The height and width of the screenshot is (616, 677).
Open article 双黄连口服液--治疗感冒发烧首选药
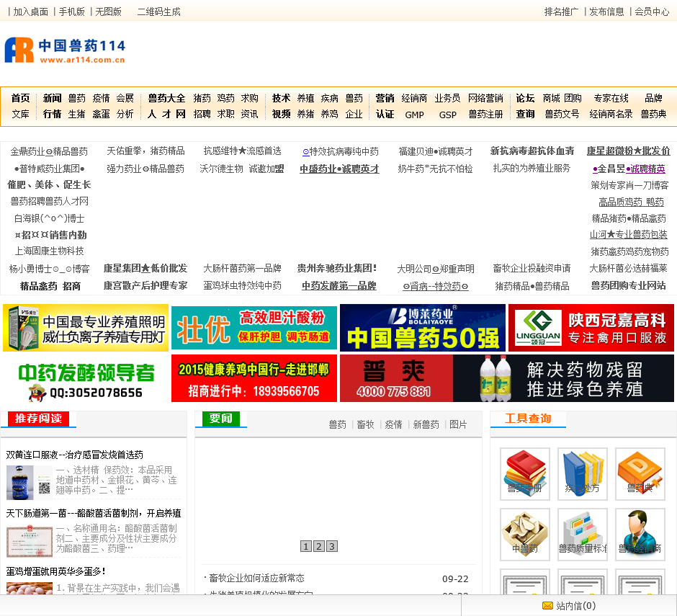(75, 455)
